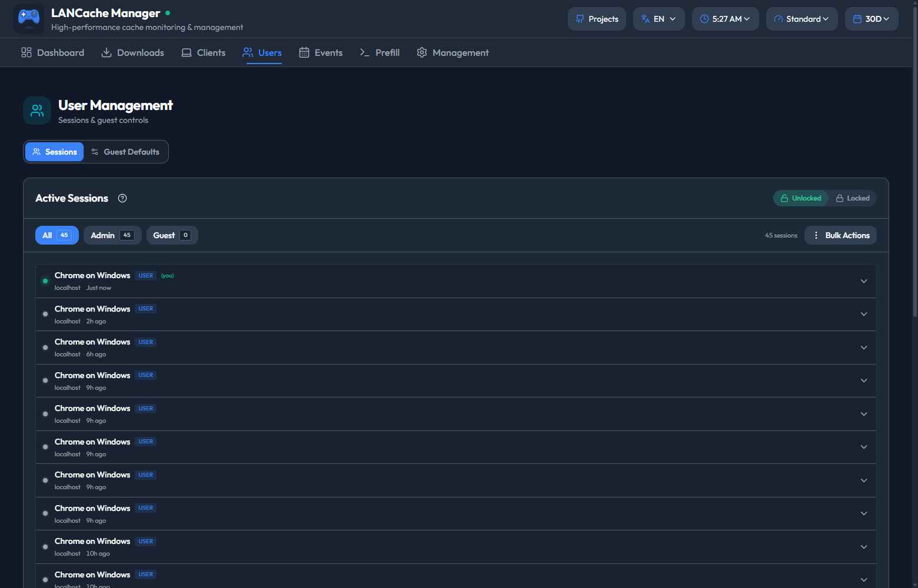Viewport: 918px width, 588px height.
Task: Filter sessions by All
Action: (57, 235)
